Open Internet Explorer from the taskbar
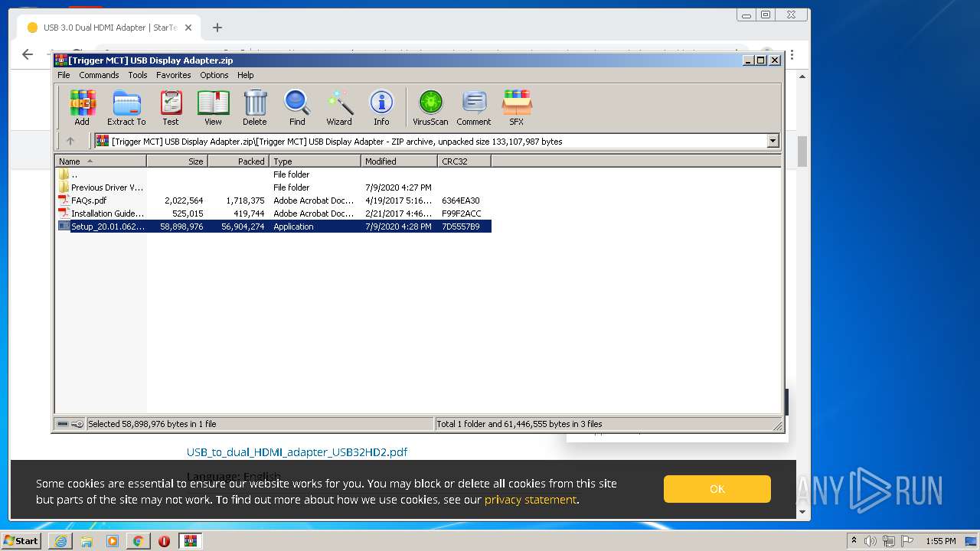Image resolution: width=980 pixels, height=551 pixels. [x=60, y=541]
